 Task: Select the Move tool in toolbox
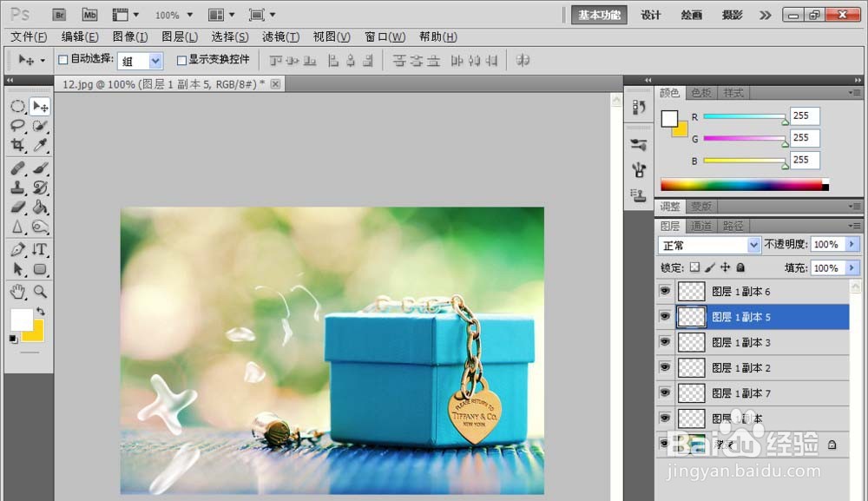(x=41, y=106)
